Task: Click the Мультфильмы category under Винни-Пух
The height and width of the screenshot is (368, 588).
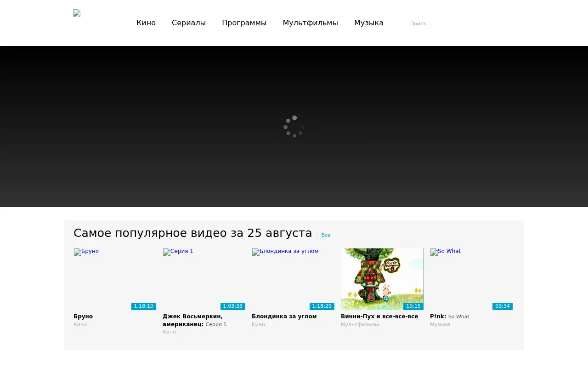Action: click(360, 325)
